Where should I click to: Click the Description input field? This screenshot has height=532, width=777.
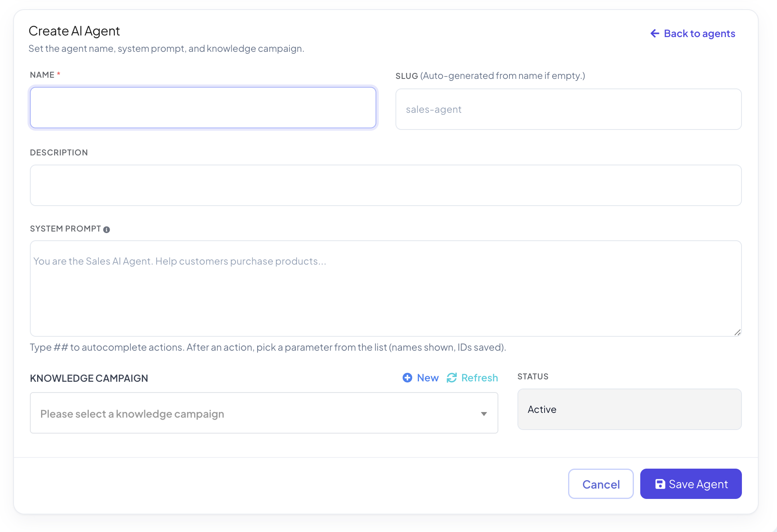[386, 185]
